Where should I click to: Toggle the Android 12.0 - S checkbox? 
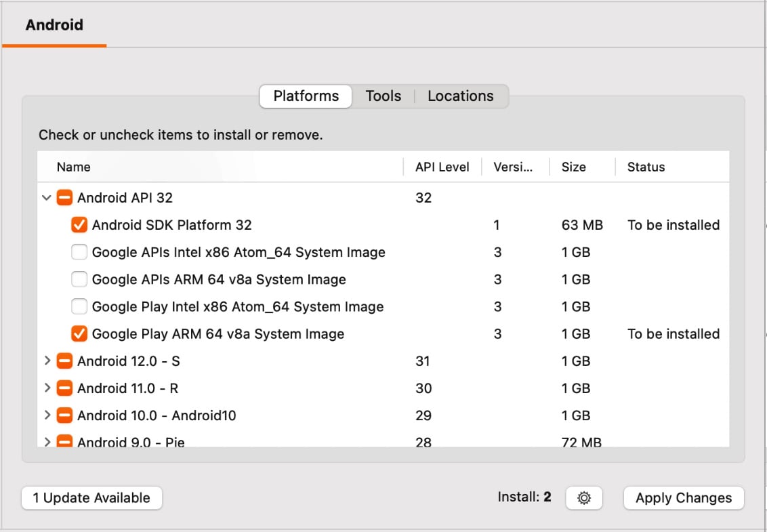click(x=64, y=361)
